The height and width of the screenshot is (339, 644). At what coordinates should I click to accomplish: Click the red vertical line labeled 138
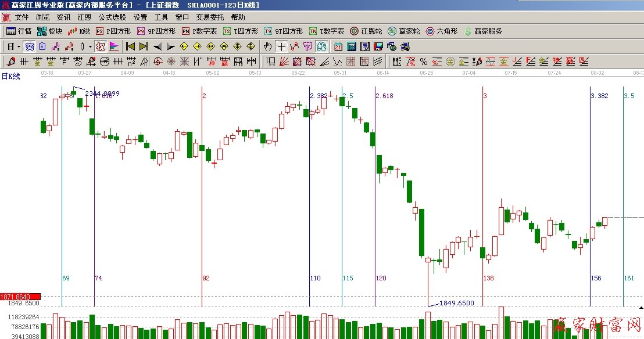coord(483,174)
